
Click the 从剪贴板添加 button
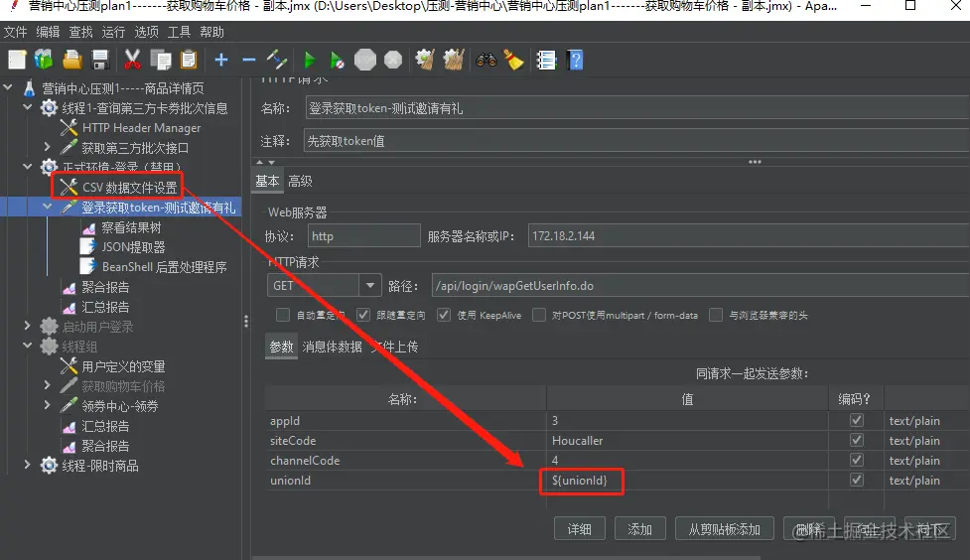725,529
